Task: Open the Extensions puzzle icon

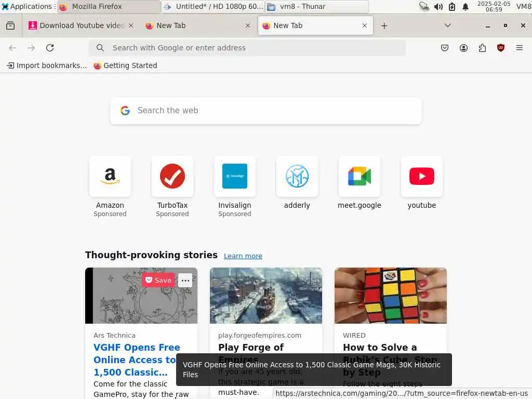Action: 482,48
